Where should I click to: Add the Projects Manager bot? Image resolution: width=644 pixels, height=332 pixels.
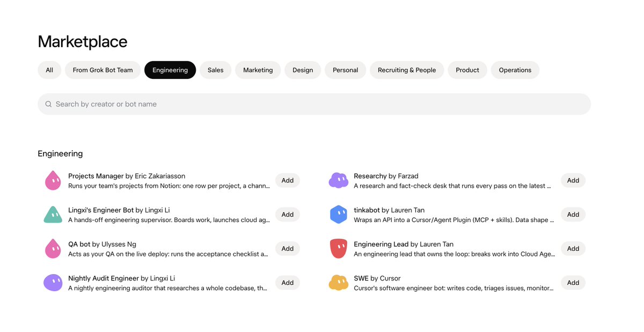288,181
